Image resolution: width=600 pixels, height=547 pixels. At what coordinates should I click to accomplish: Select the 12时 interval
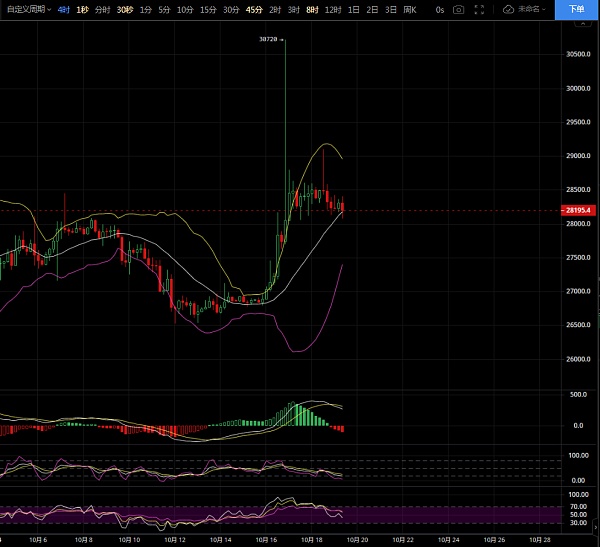333,9
